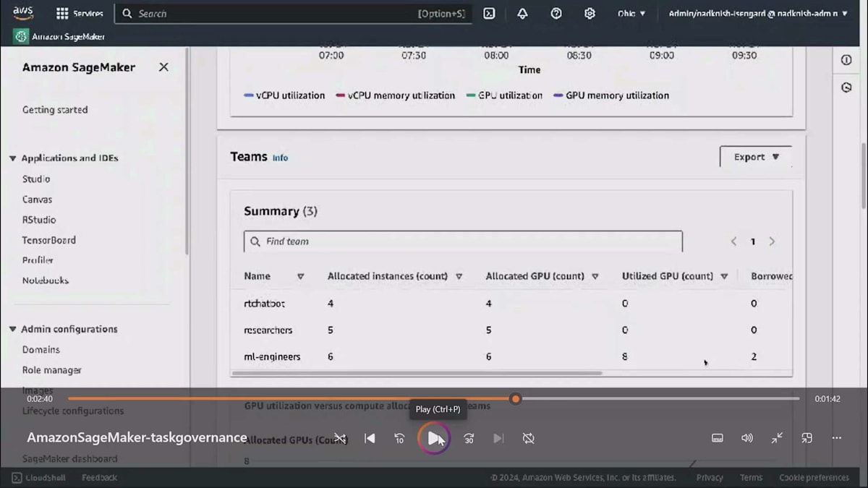Open Getting started in the sidebar
The width and height of the screenshot is (868, 488).
(x=55, y=110)
